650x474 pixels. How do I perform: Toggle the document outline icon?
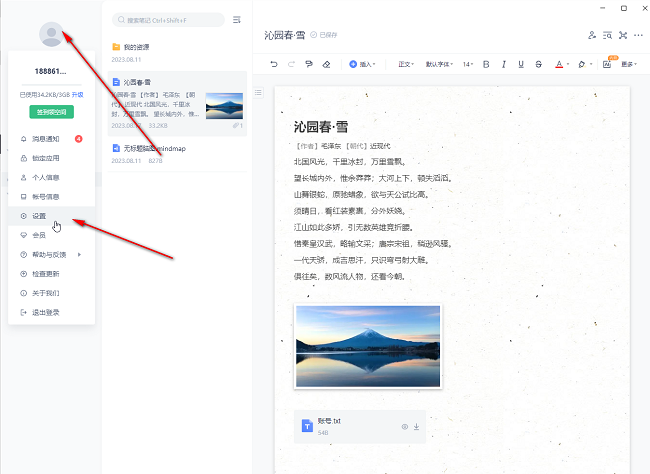[x=258, y=92]
